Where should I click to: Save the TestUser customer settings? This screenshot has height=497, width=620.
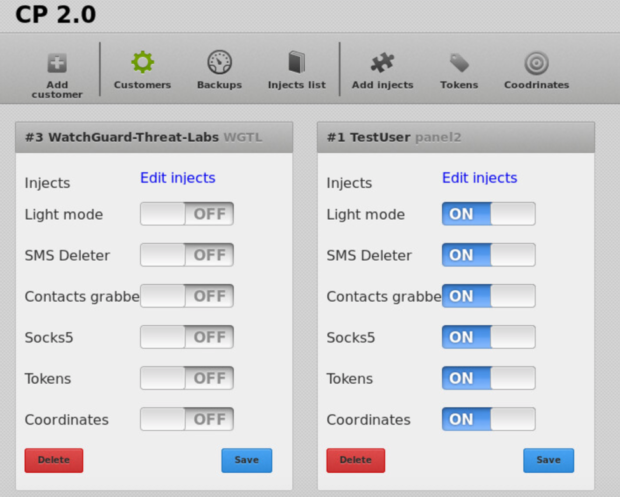(548, 460)
